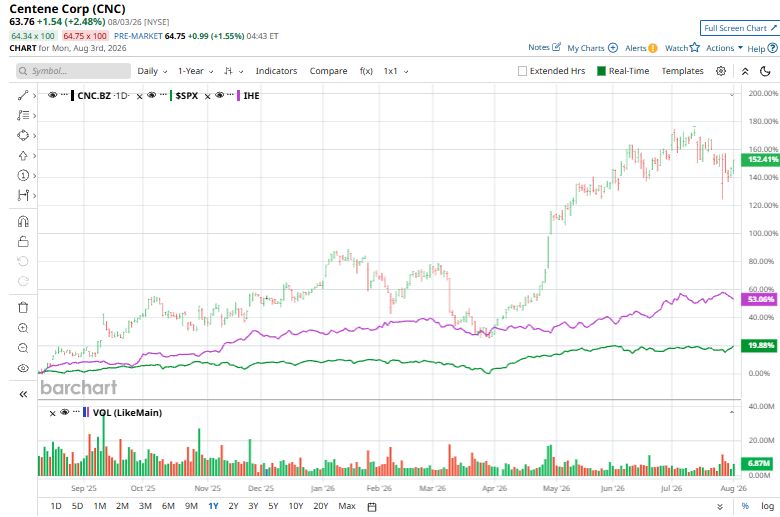The image size is (780, 517).
Task: Toggle the magnet snap mode
Action: [23, 221]
